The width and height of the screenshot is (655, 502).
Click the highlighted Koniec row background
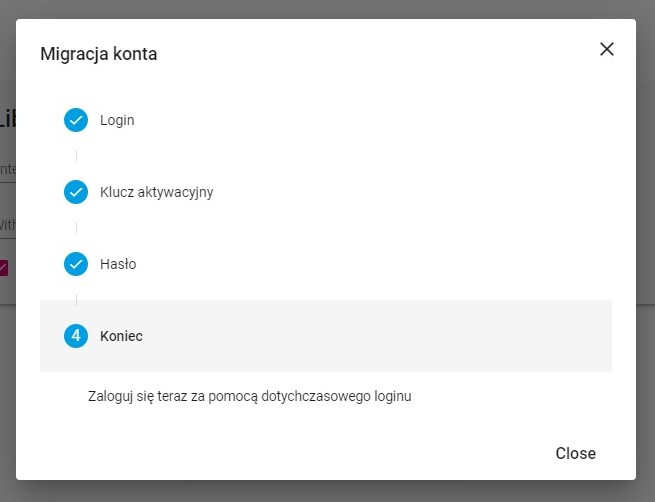coord(326,336)
